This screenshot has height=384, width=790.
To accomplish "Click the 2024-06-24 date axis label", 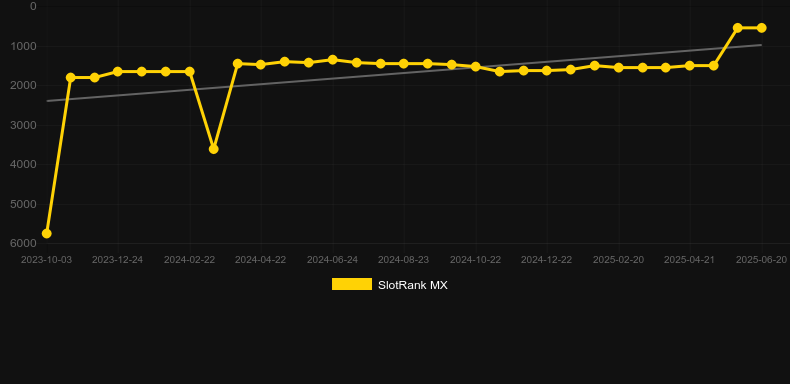I will click(x=333, y=260).
